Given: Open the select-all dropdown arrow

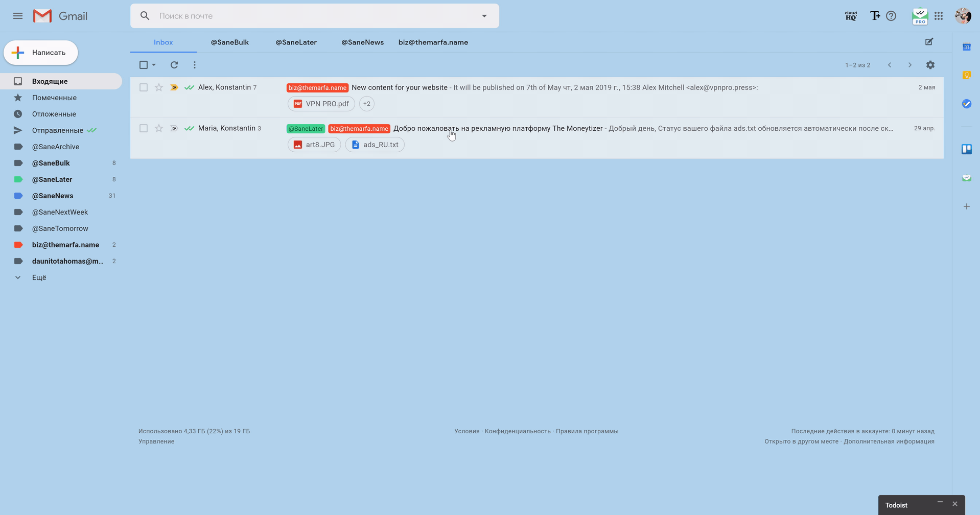Looking at the screenshot, I should [154, 65].
